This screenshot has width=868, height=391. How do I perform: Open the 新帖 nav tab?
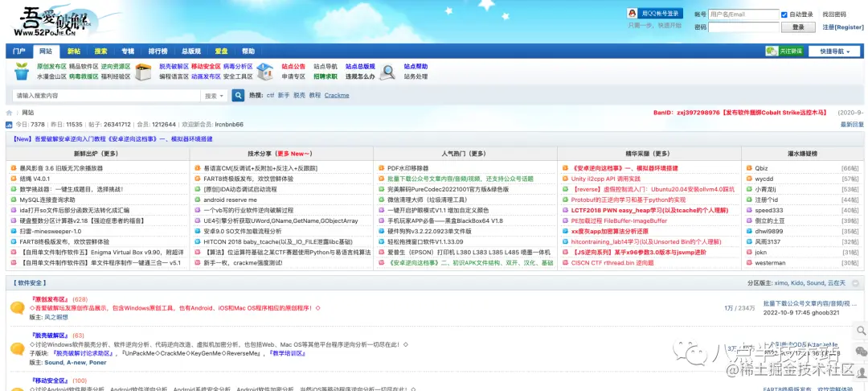pyautogui.click(x=74, y=51)
